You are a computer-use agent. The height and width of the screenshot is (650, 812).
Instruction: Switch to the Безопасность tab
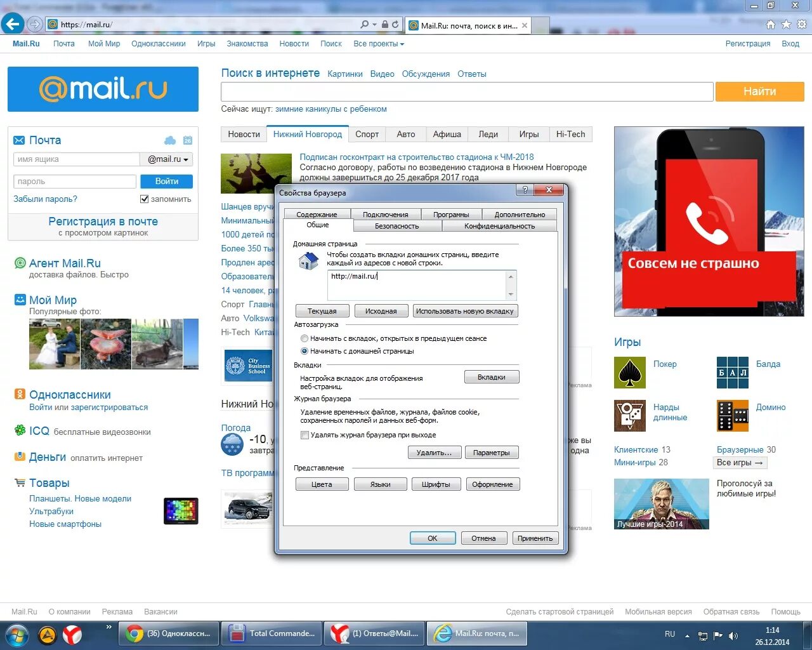click(x=396, y=226)
